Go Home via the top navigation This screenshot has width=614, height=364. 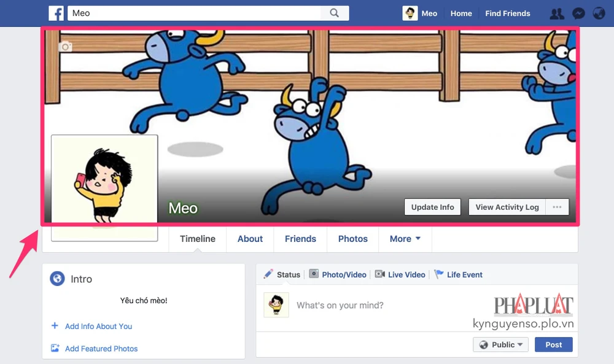point(460,13)
